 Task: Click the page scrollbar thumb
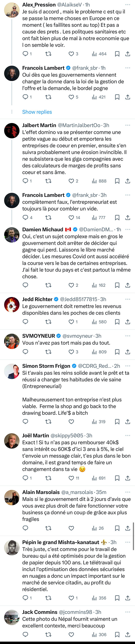tap(134, 536)
